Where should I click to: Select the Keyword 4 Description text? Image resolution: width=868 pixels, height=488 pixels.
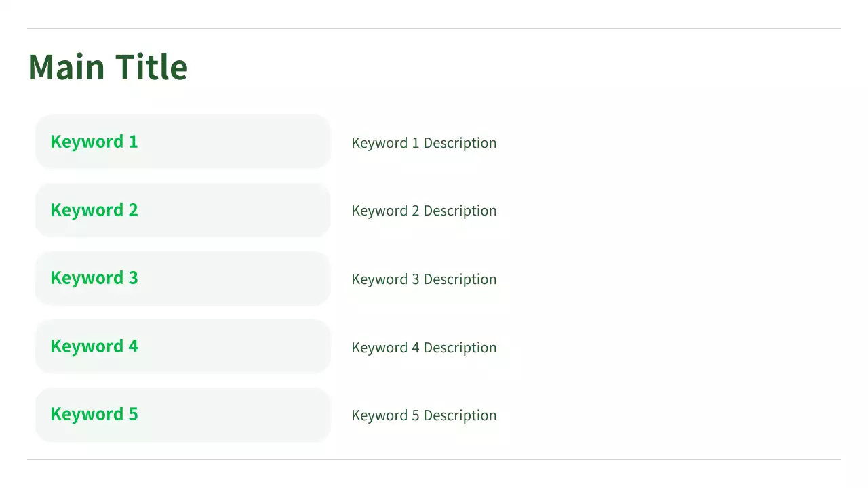click(424, 348)
